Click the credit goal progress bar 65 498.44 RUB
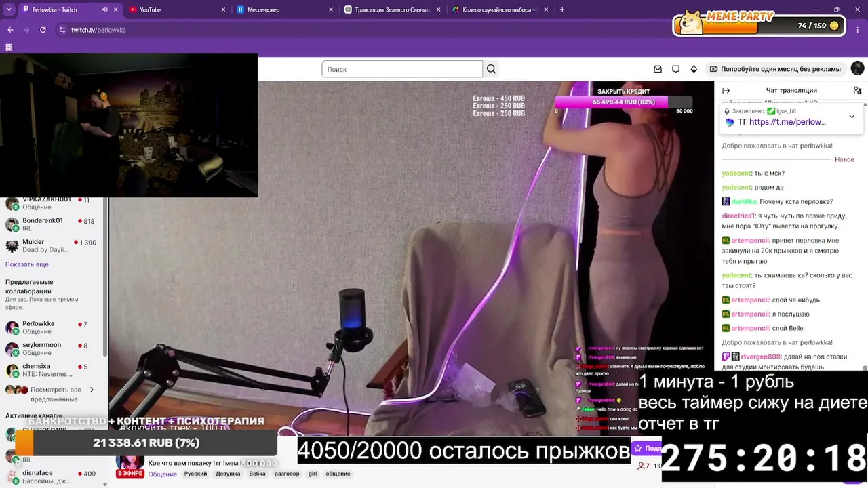 pyautogui.click(x=624, y=102)
